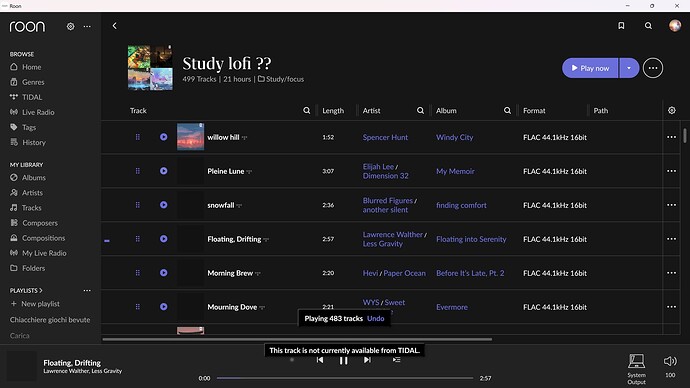Click the horizontal scrollbar under track list
Screen dimensions: 690x388
[297, 339]
